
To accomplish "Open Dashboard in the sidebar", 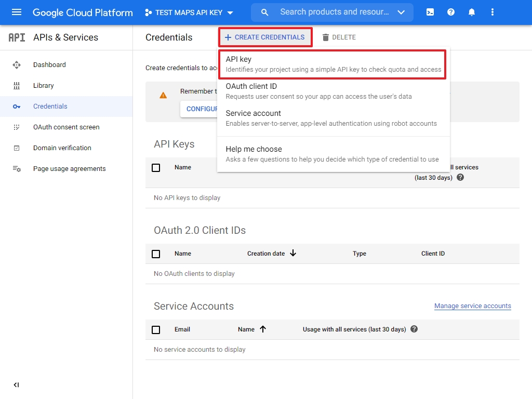I will pyautogui.click(x=49, y=65).
